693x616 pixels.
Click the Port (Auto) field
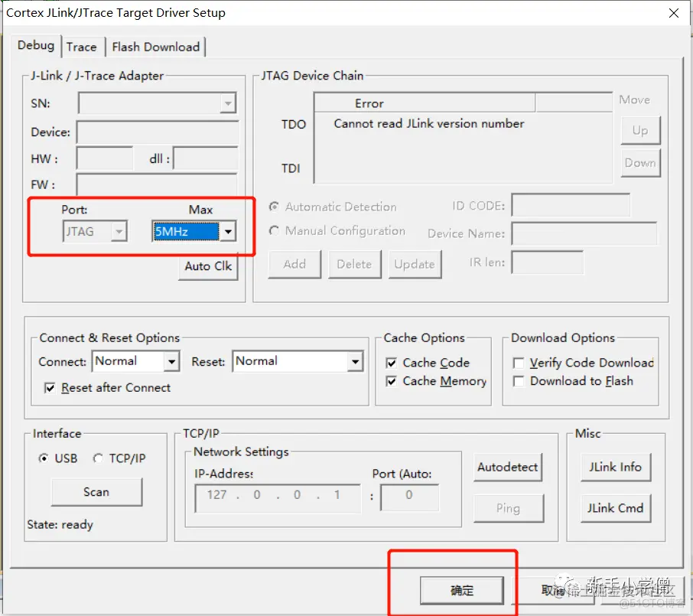click(x=409, y=497)
